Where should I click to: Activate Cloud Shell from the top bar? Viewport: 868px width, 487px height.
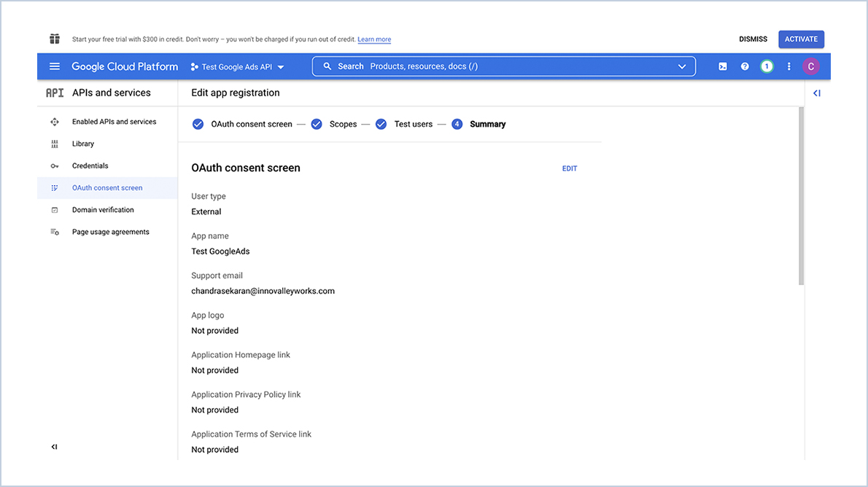(x=722, y=66)
